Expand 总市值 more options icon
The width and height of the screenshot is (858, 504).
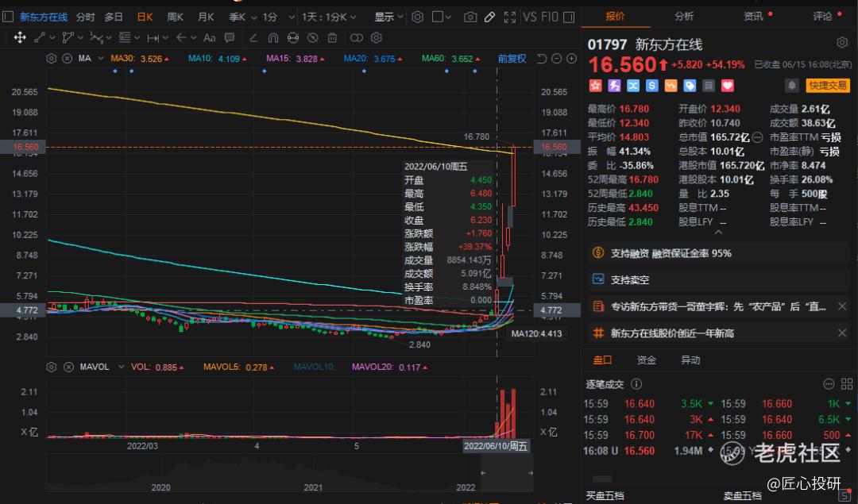coord(757,137)
